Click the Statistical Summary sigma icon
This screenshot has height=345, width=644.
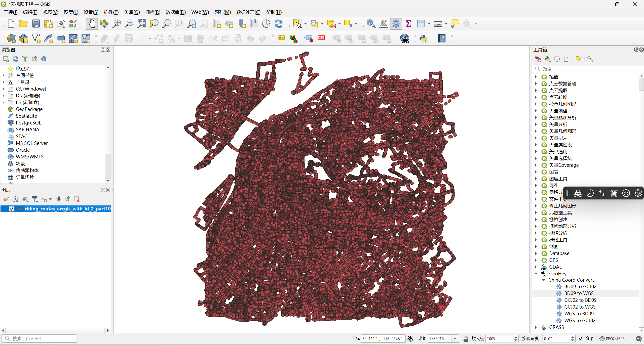click(x=408, y=24)
